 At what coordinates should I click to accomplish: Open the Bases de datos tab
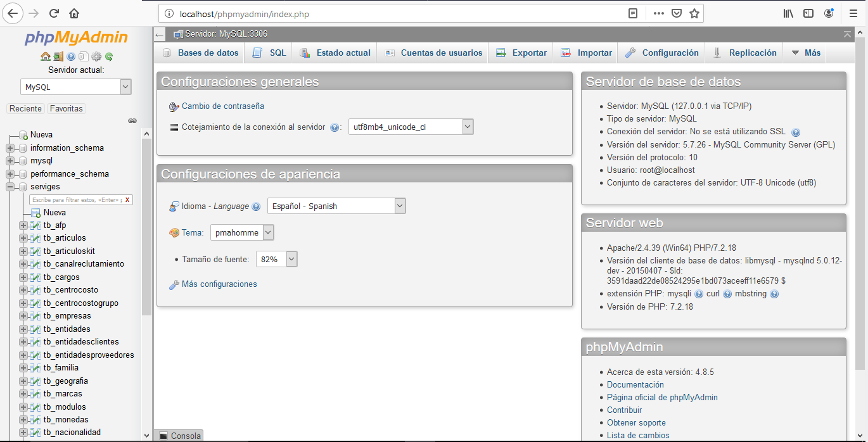[x=200, y=53]
